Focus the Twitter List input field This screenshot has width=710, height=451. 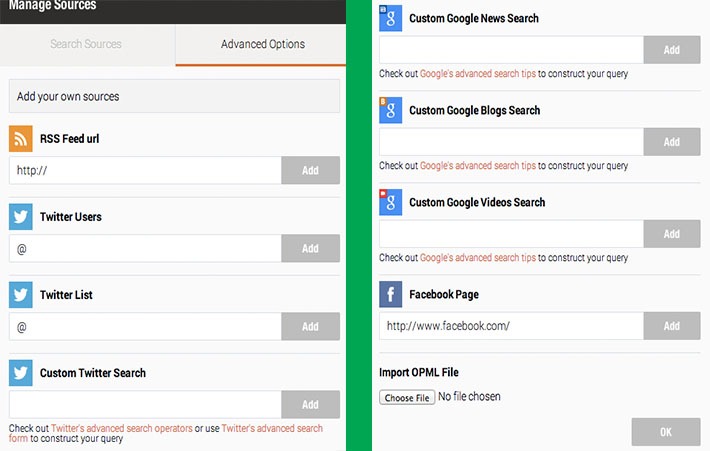[x=145, y=326]
